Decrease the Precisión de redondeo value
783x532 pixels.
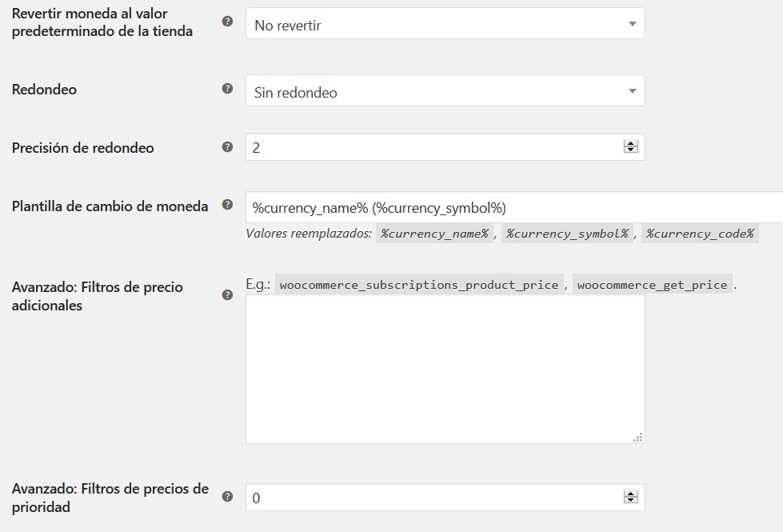tap(631, 150)
